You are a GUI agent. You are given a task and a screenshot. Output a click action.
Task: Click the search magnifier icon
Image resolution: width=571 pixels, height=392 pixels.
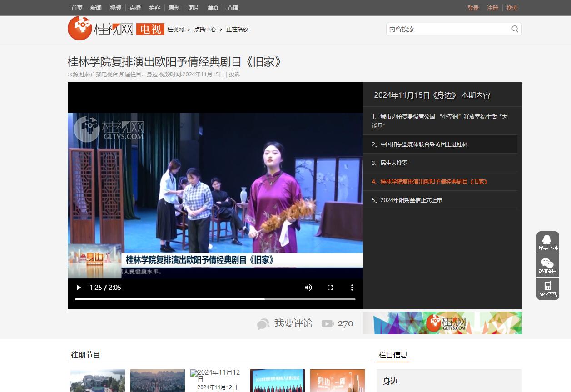pos(515,29)
